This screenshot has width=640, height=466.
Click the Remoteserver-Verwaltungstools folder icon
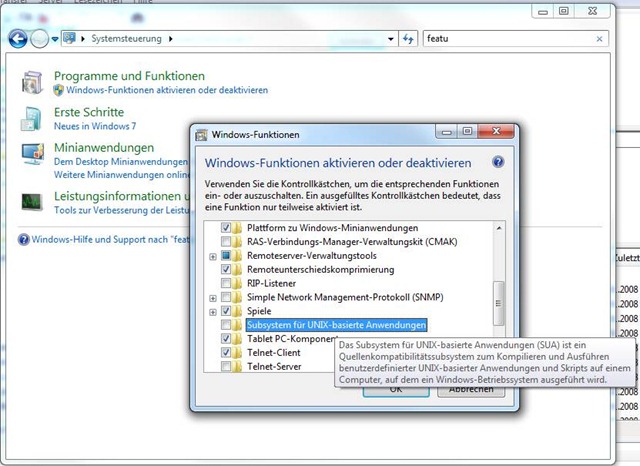point(237,255)
